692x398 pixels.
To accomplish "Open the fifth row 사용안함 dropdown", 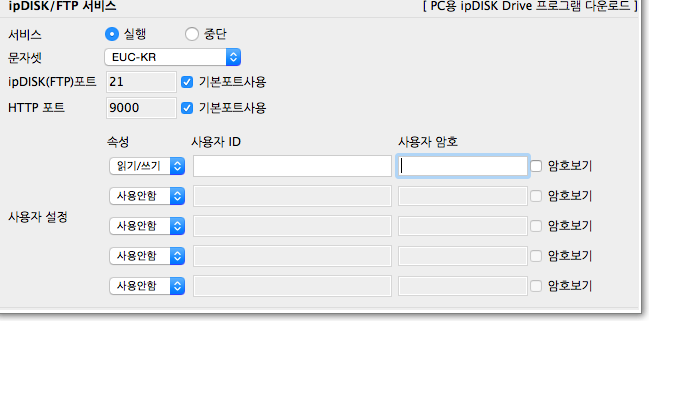I will (147, 286).
